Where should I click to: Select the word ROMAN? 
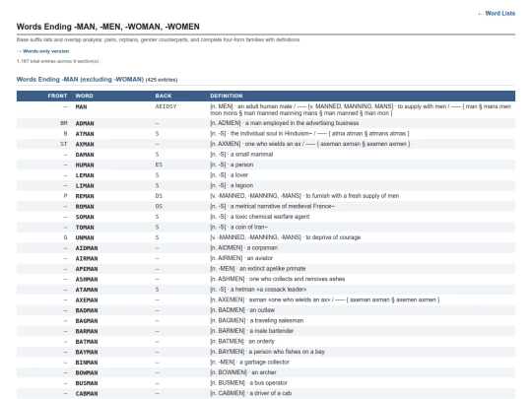pyautogui.click(x=85, y=207)
